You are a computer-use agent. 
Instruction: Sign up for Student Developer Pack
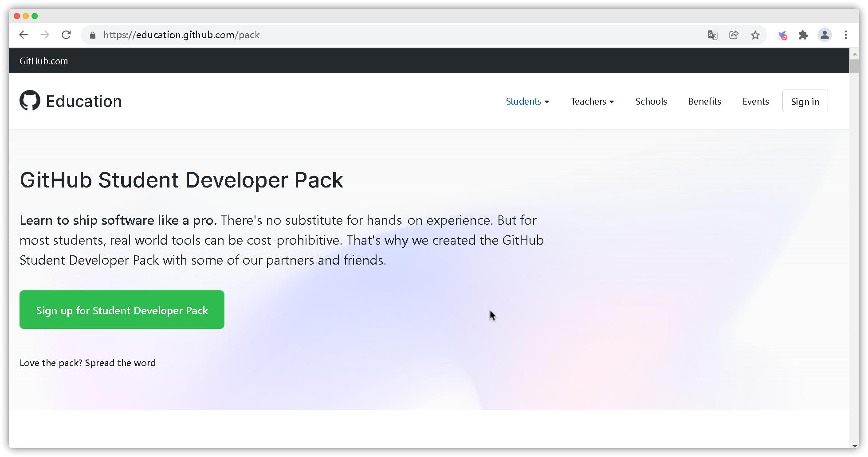click(122, 310)
